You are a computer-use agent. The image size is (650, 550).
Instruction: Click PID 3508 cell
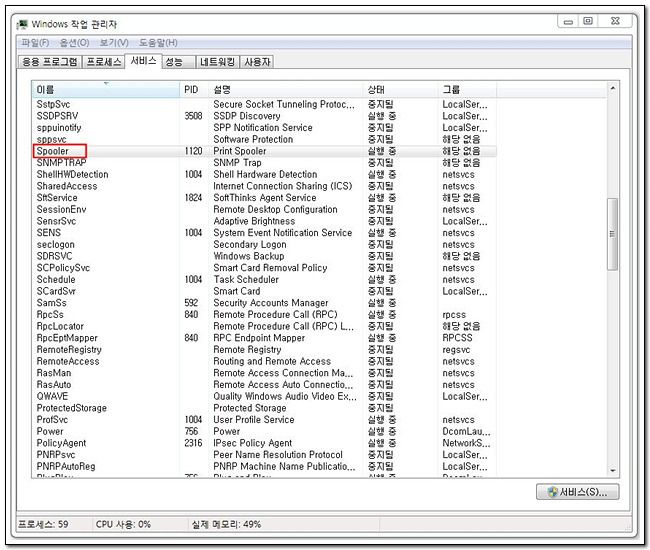(x=193, y=116)
